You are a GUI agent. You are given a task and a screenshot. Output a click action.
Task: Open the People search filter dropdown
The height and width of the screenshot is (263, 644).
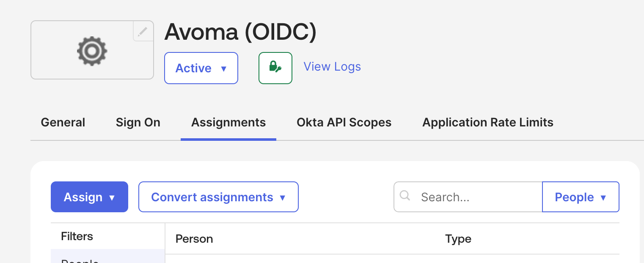[580, 197]
